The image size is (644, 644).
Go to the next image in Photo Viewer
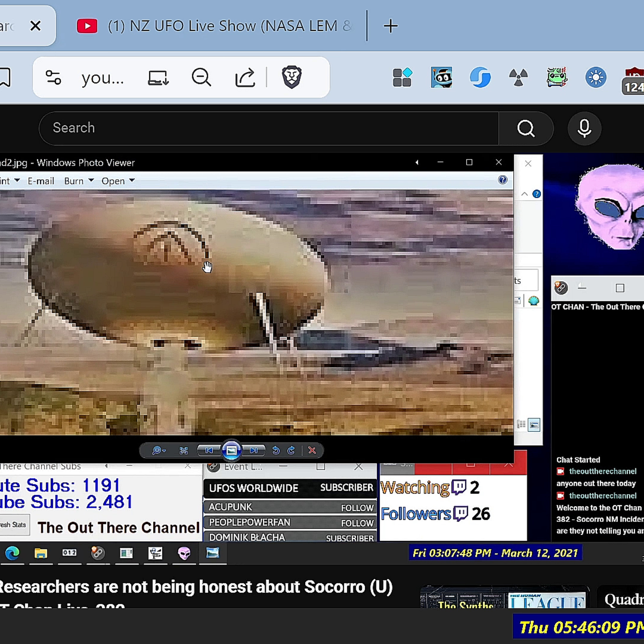254,451
